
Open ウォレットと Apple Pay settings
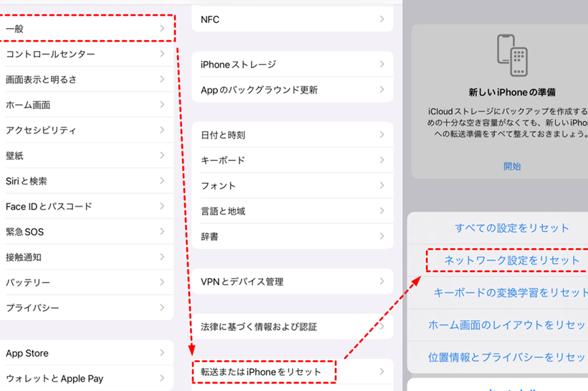point(86,378)
